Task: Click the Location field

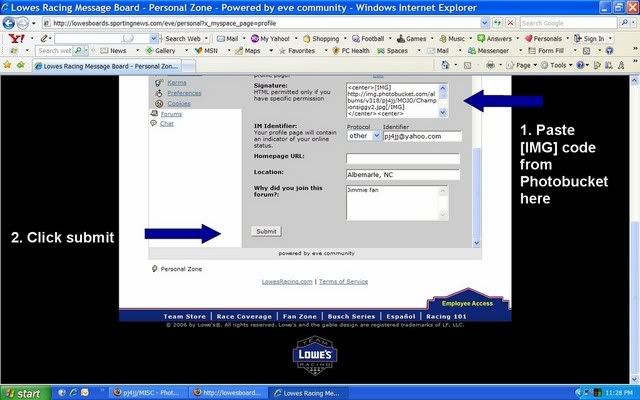Action: point(403,175)
